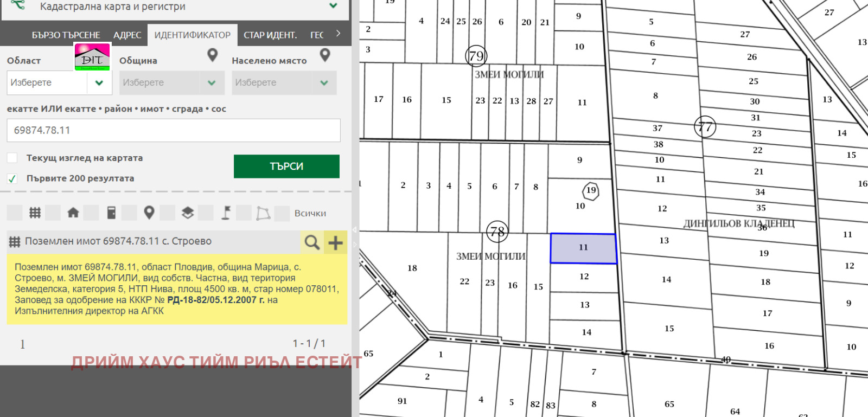This screenshot has height=417, width=868.
Task: Open the Област dropdown
Action: pos(99,83)
